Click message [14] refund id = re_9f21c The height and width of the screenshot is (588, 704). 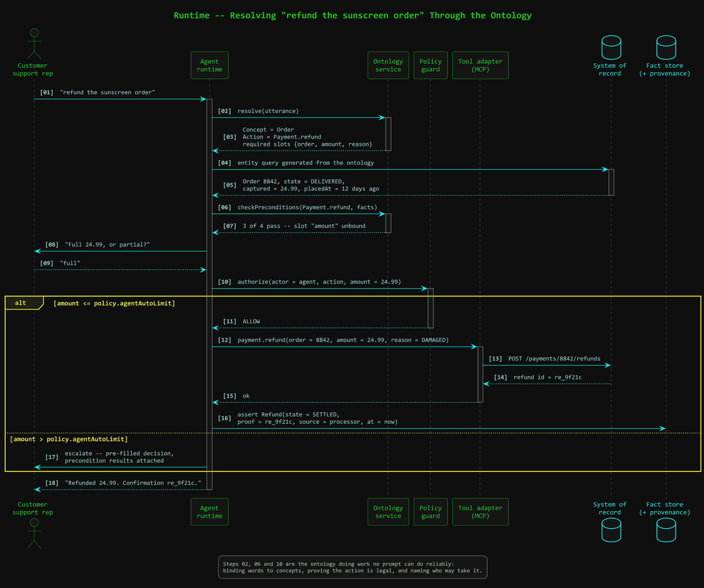click(x=538, y=378)
